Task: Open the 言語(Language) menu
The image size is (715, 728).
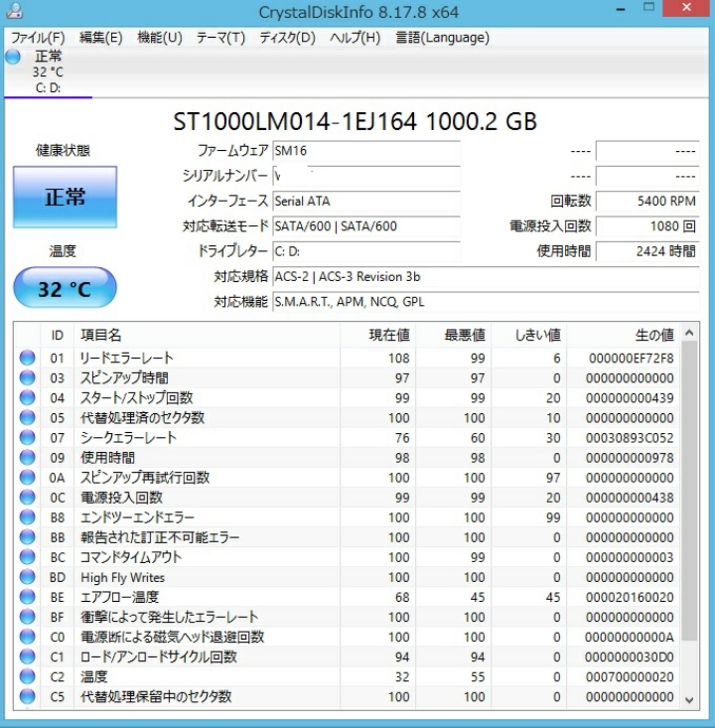Action: (x=442, y=38)
